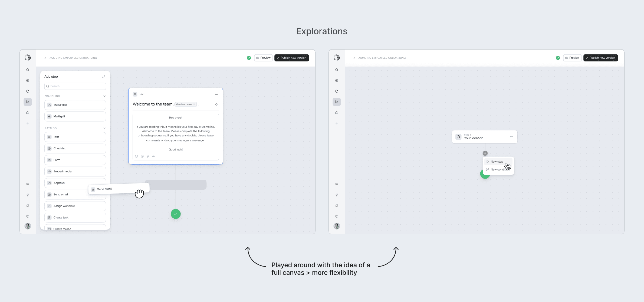Select the True/False branching item
This screenshot has height=302, width=644.
pos(75,105)
